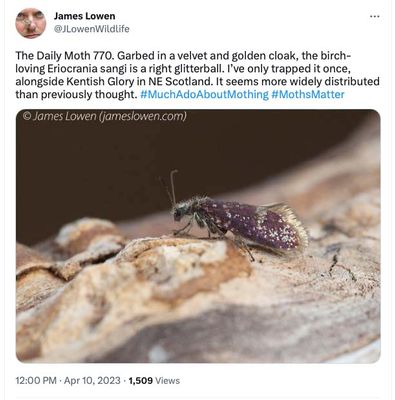Click the purple moth in the photo
Screen dimensions: 395x400
click(x=240, y=224)
